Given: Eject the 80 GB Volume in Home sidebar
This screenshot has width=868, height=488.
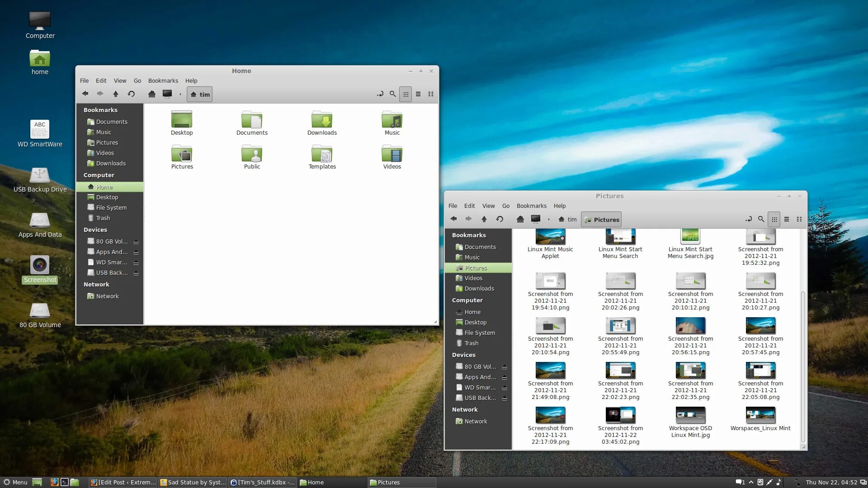Looking at the screenshot, I should pos(136,242).
